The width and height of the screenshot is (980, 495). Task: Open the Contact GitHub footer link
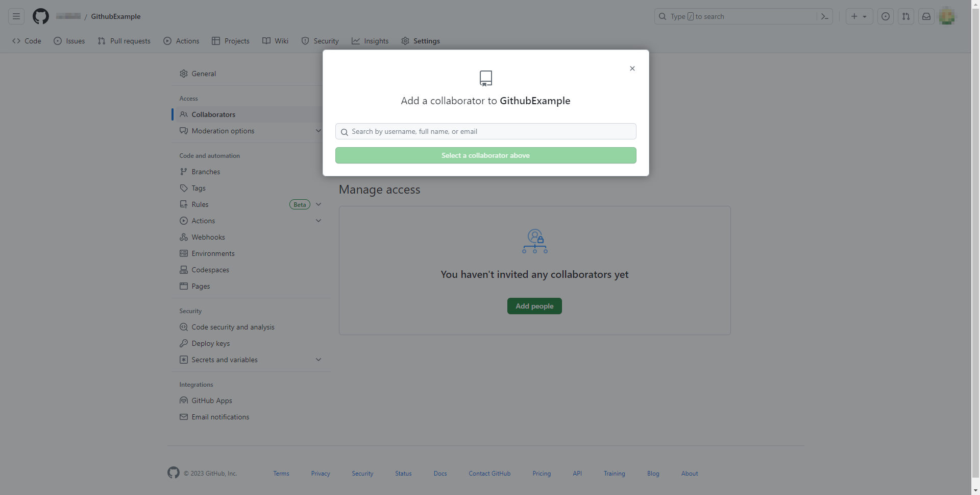point(489,474)
